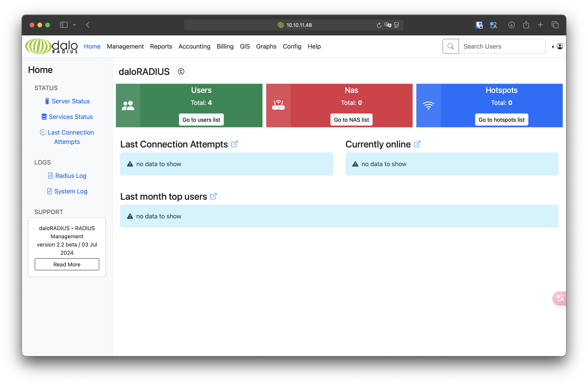Image resolution: width=588 pixels, height=385 pixels.
Task: Click the address bar showing 10.10.11.48
Action: (294, 25)
